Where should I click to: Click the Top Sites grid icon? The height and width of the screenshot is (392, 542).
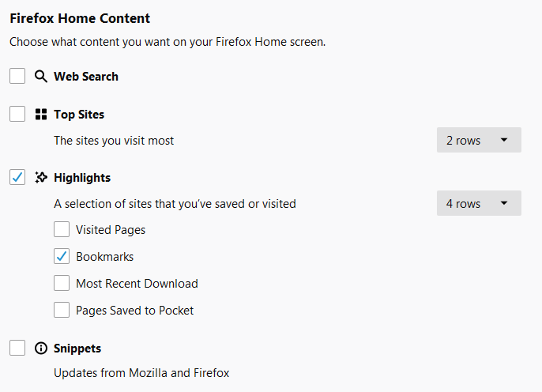pyautogui.click(x=41, y=115)
